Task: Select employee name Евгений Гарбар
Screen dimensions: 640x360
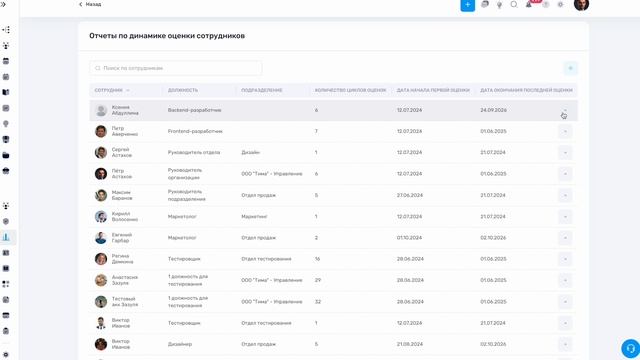Action: point(122,238)
